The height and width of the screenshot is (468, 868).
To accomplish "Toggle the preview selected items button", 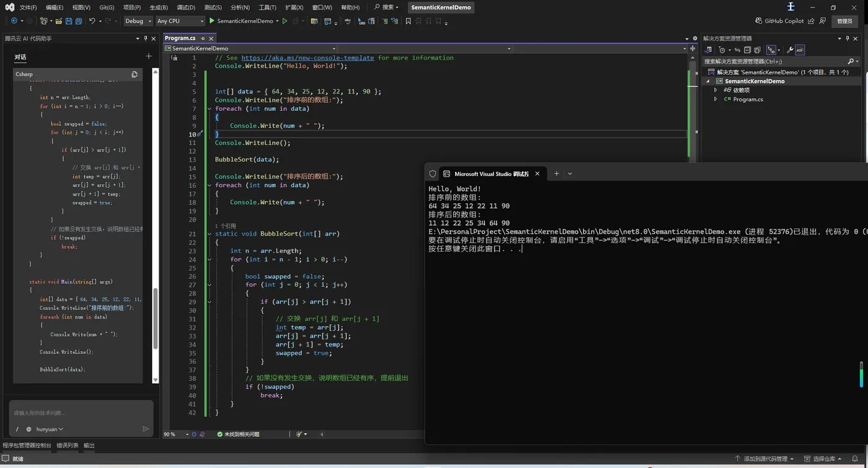I will click(800, 50).
